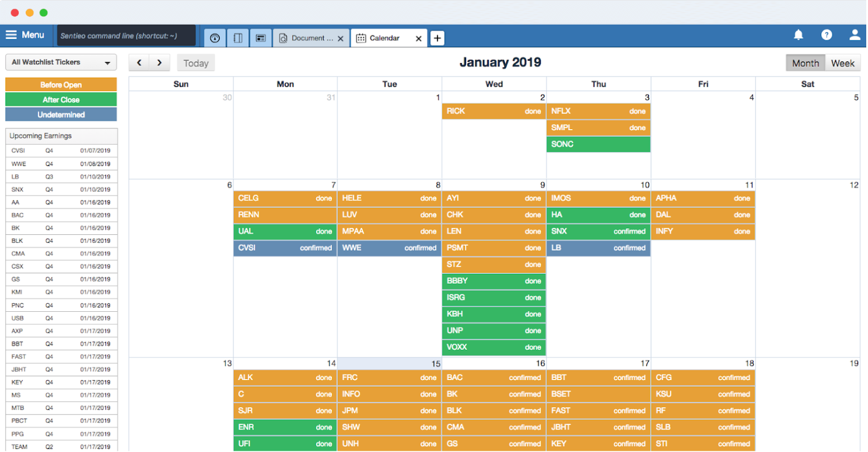The image size is (868, 452).
Task: Open ENR event on January 14
Action: 285,427
